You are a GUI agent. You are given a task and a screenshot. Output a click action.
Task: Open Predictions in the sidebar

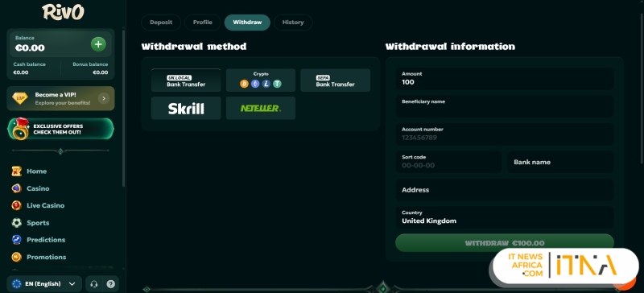click(46, 240)
